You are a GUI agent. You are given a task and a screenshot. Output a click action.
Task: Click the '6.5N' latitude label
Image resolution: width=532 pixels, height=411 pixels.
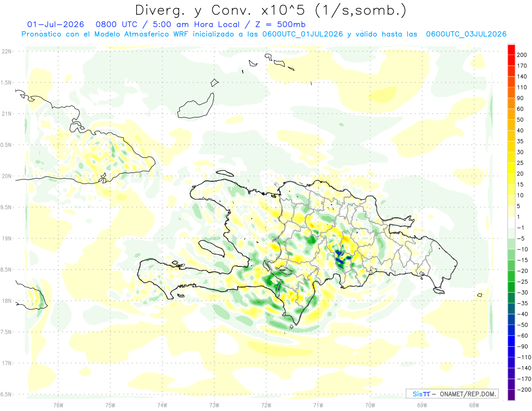tap(6, 395)
